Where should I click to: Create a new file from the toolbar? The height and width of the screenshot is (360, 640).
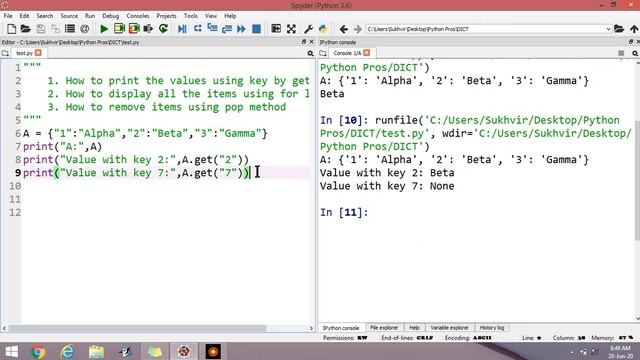pyautogui.click(x=11, y=29)
